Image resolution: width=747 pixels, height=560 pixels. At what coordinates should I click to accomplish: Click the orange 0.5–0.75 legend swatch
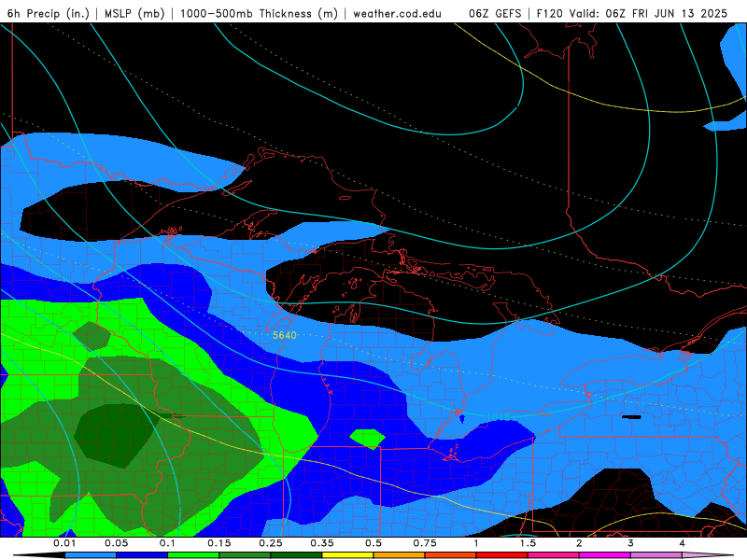pyautogui.click(x=400, y=555)
